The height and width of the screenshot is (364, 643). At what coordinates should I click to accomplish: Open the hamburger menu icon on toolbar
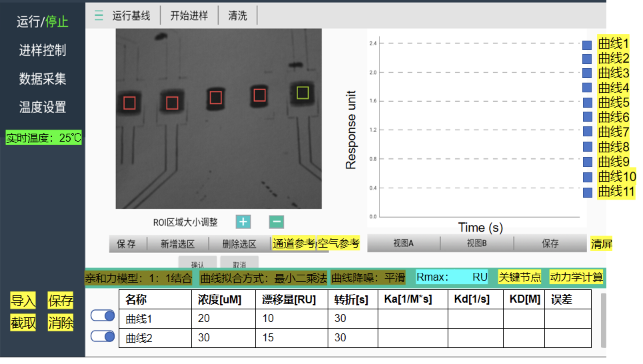point(99,15)
